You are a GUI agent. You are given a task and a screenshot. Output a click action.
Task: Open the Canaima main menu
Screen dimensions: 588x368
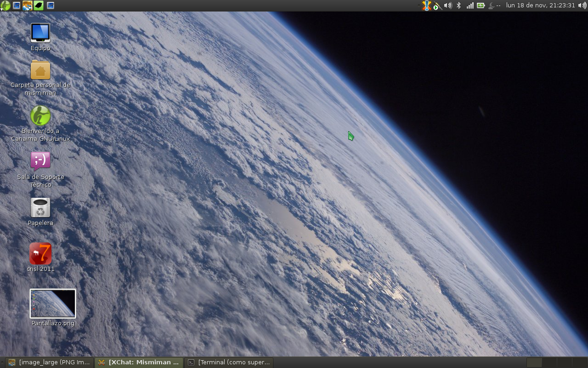6,6
